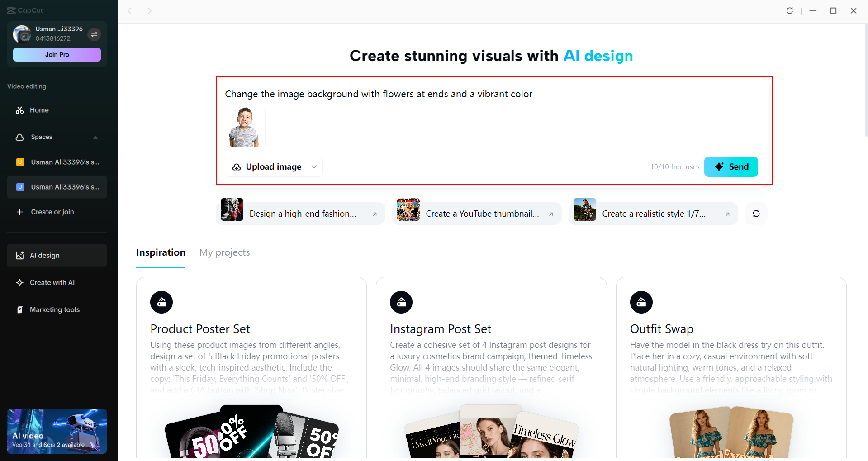This screenshot has height=461, width=868.
Task: Refresh the prompt suggestions
Action: pyautogui.click(x=756, y=214)
